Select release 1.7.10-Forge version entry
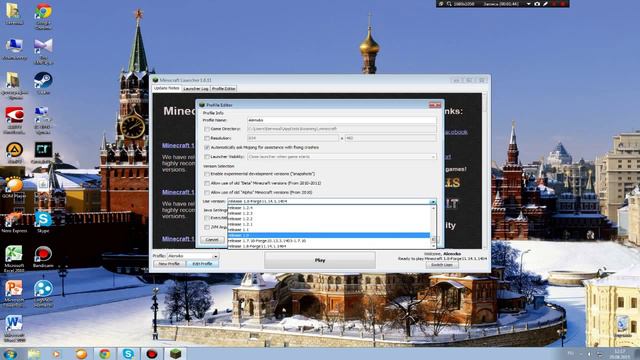 329,241
